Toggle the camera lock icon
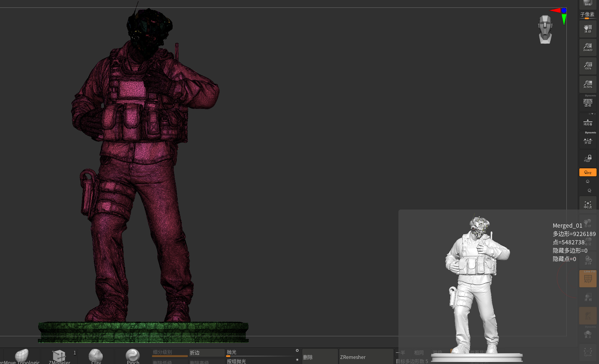Screen dimensions: 599x364 588,158
